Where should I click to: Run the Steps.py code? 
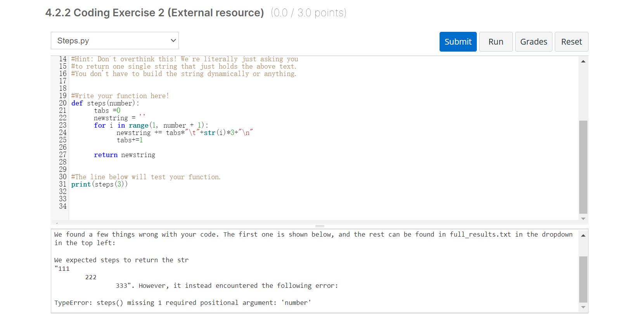pos(496,42)
